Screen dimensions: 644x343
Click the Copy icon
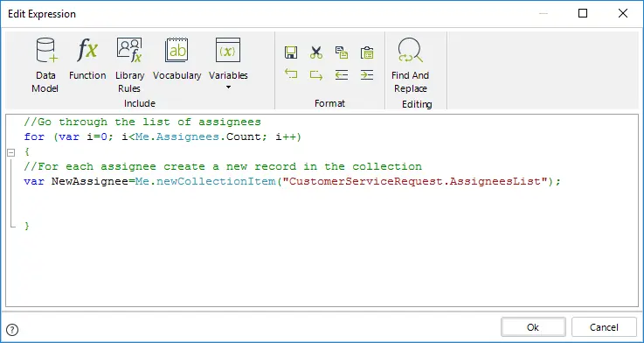[342, 52]
